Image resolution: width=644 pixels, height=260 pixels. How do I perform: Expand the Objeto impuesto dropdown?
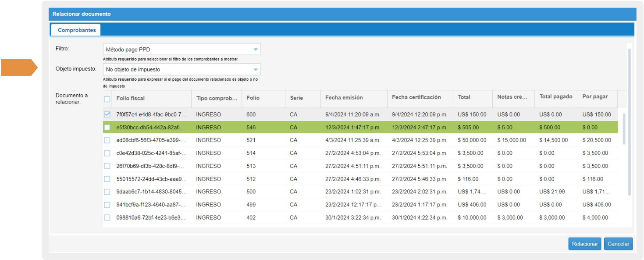256,69
